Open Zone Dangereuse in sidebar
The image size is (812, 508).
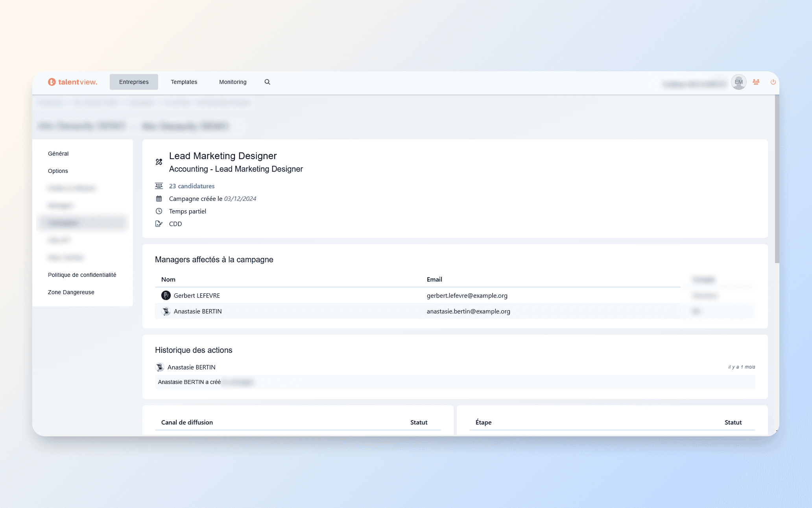(x=71, y=292)
